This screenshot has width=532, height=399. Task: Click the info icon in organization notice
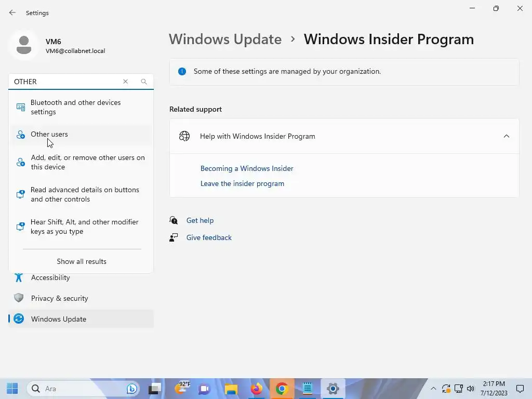pos(182,71)
